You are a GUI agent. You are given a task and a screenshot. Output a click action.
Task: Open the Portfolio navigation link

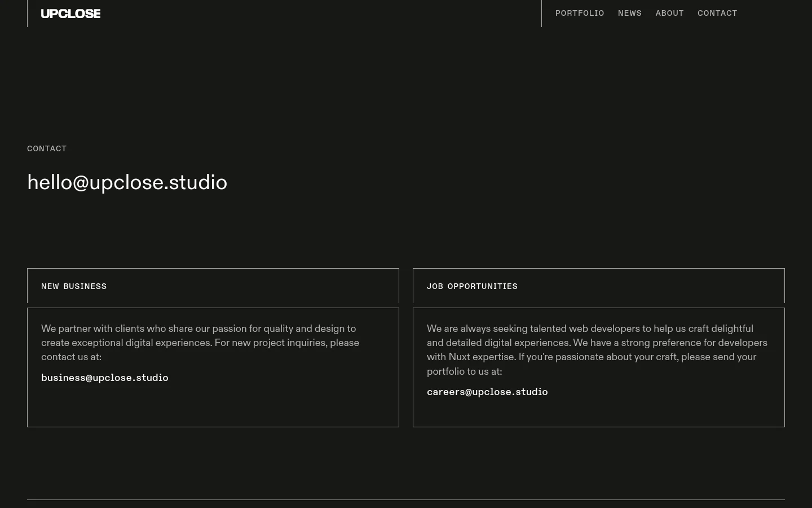tap(580, 13)
